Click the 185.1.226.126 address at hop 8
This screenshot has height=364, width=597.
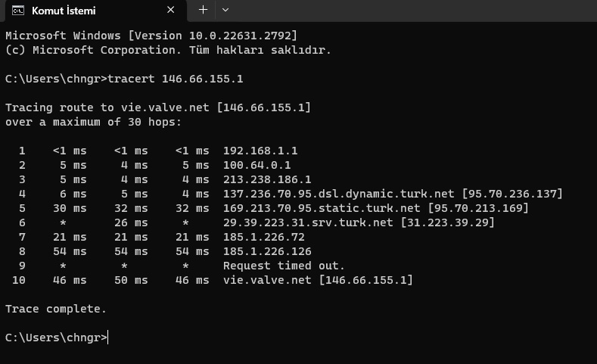(267, 252)
